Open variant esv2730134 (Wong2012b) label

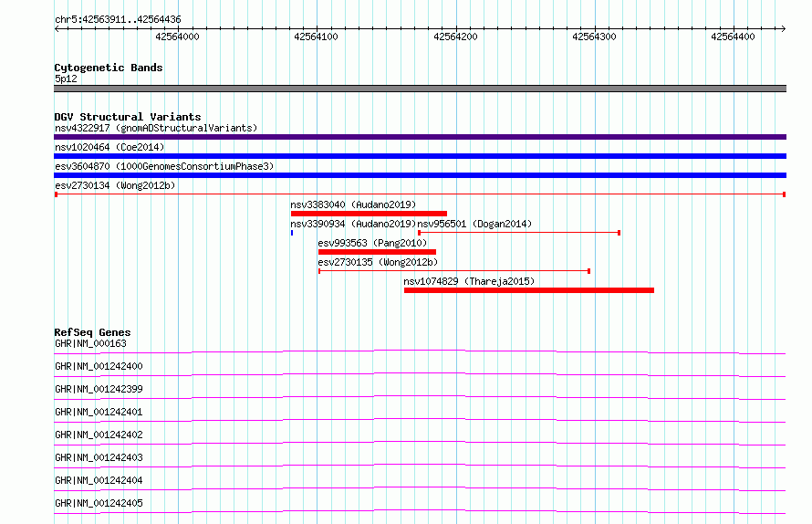coord(115,185)
